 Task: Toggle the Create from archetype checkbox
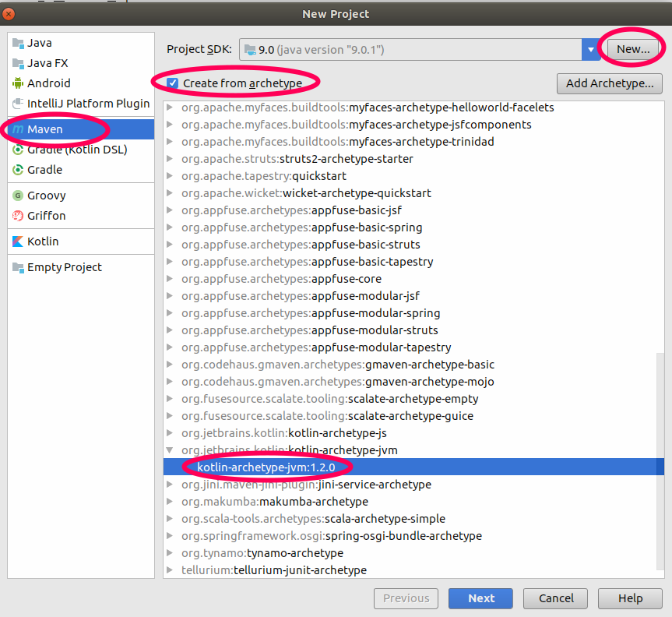point(173,83)
